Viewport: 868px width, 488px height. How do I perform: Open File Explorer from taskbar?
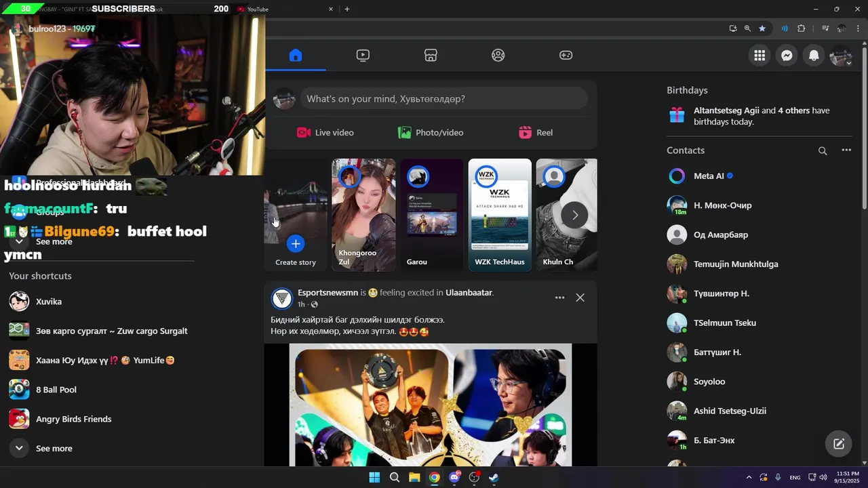tap(414, 477)
